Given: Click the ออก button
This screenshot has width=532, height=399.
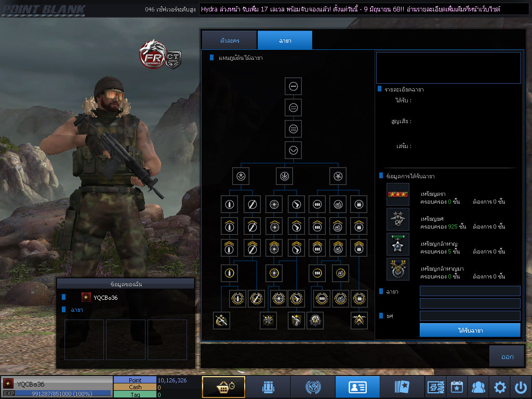Looking at the screenshot, I should click(507, 356).
